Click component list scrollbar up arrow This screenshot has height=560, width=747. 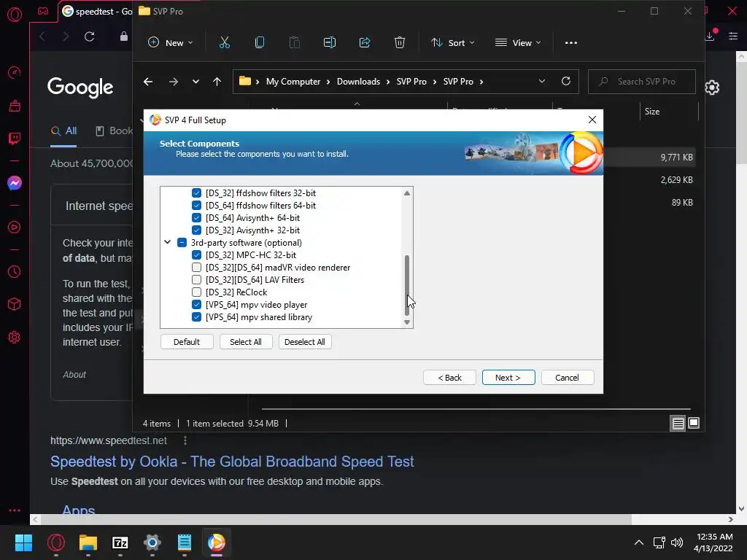(407, 192)
